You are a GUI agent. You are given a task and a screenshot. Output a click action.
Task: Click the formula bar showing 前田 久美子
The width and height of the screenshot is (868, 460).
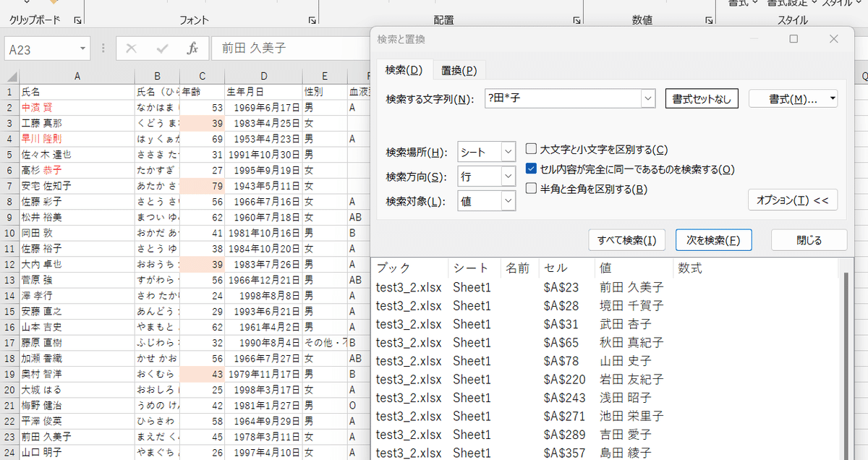(289, 48)
